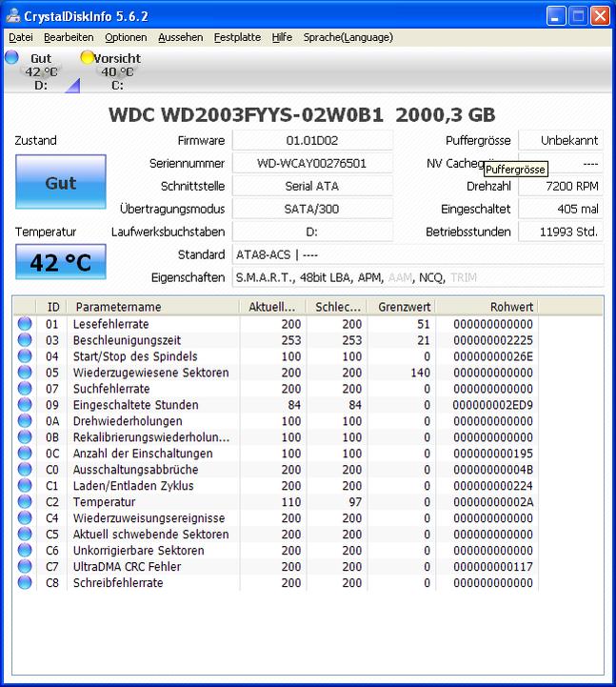
Task: Click status orb for Ausschaltungsabbrüche row
Action: [25, 469]
